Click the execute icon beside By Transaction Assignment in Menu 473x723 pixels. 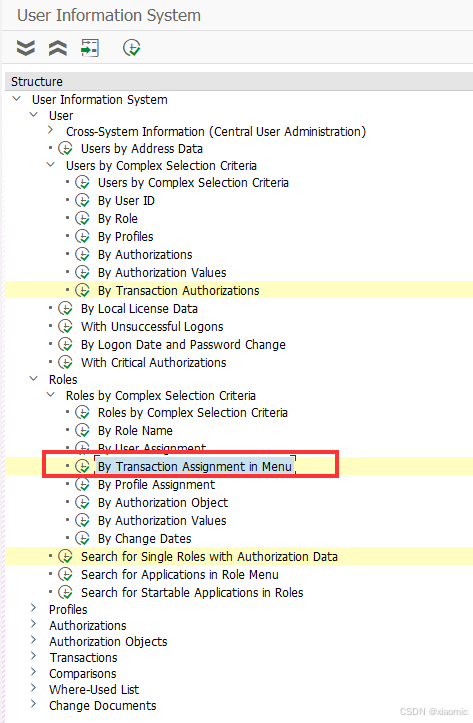click(x=83, y=467)
